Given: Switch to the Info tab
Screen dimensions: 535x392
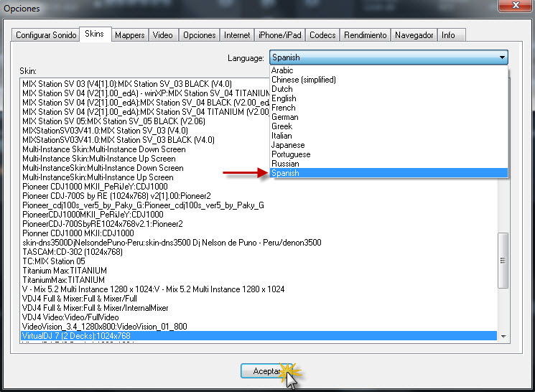Looking at the screenshot, I should [x=451, y=35].
